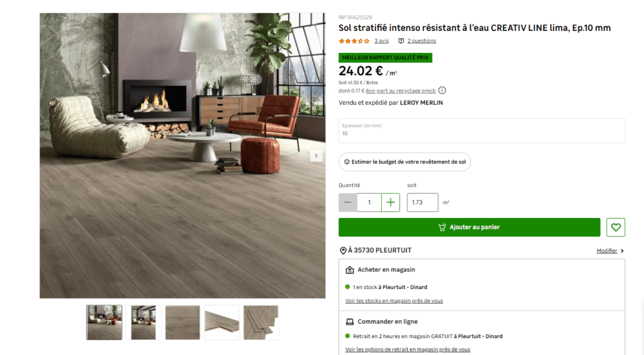
Task: Open Voir les stocks en magasin link
Action: click(394, 300)
